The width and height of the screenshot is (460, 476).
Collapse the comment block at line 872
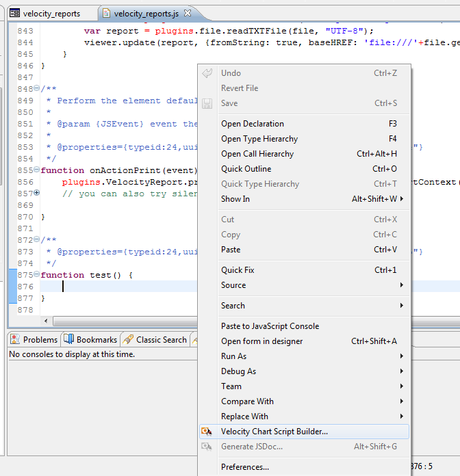(x=36, y=239)
